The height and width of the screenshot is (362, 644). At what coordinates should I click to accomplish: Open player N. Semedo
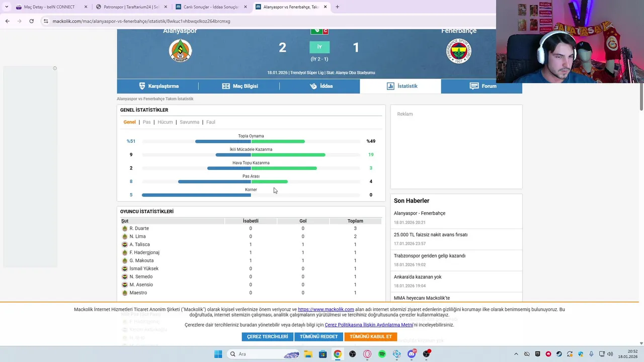point(141,277)
